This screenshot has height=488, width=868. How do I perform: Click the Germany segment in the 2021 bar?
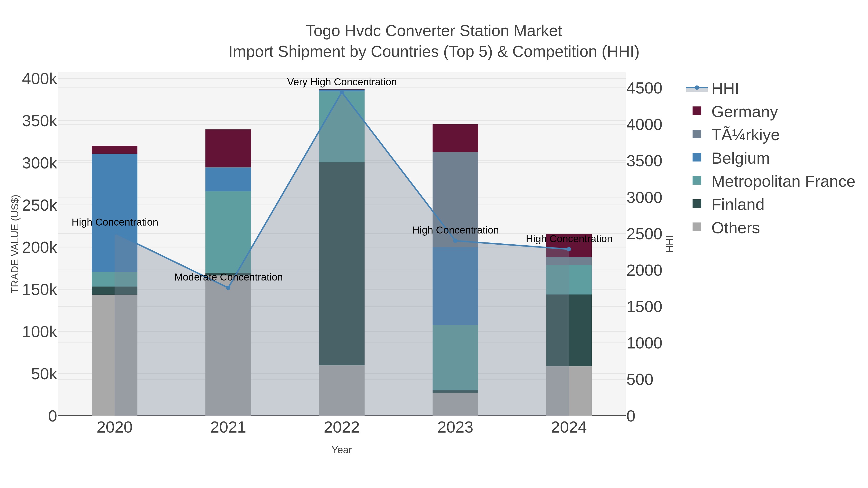[228, 148]
